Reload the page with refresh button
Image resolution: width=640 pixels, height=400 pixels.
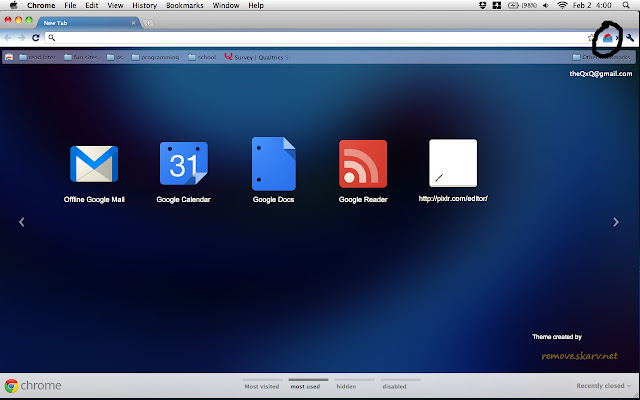(36, 37)
